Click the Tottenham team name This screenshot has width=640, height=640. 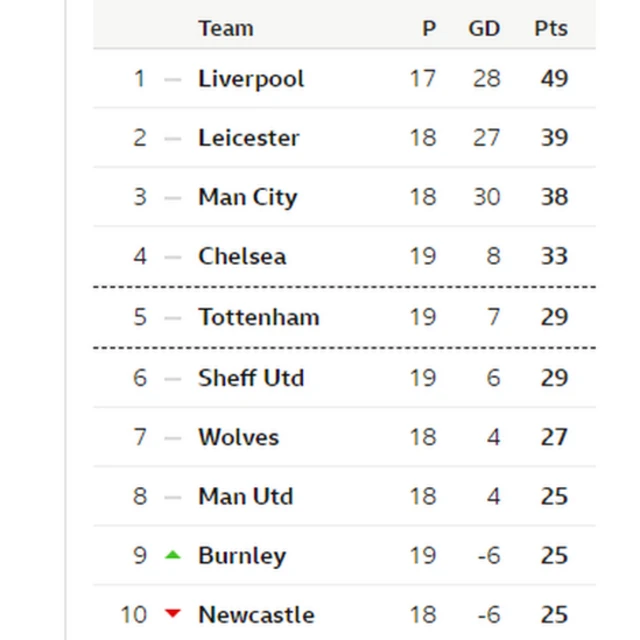(258, 317)
